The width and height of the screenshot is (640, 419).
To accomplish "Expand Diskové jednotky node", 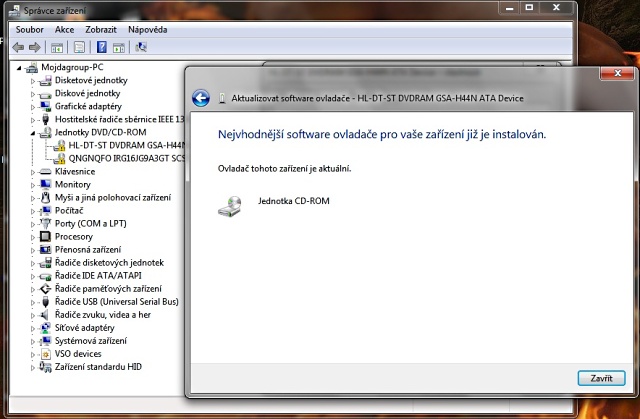I will pos(33,94).
